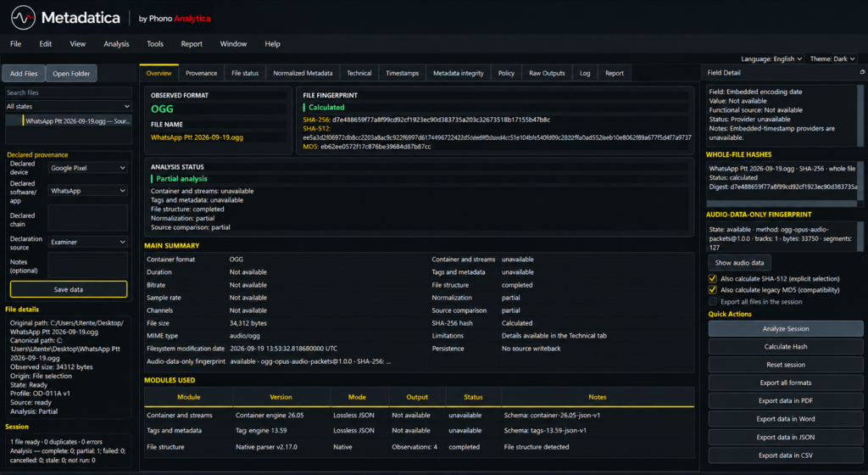Switch to the Technical tab
The height and width of the screenshot is (475, 868).
[x=359, y=73]
